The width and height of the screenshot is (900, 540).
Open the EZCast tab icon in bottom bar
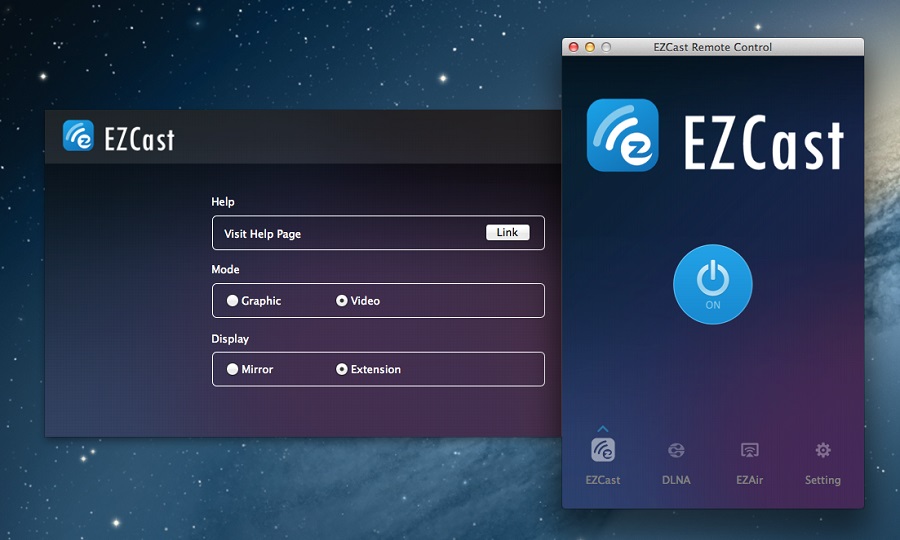(603, 450)
